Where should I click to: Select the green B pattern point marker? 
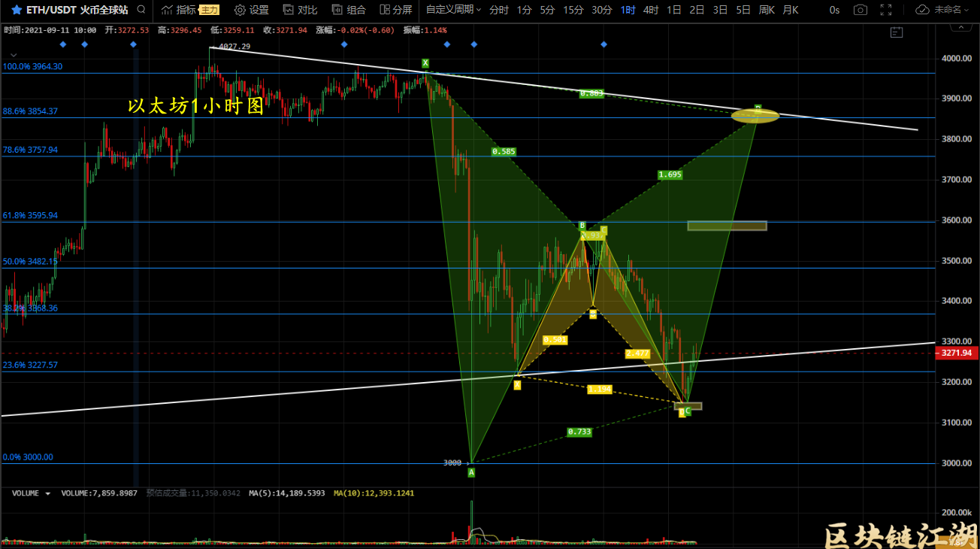coord(582,225)
